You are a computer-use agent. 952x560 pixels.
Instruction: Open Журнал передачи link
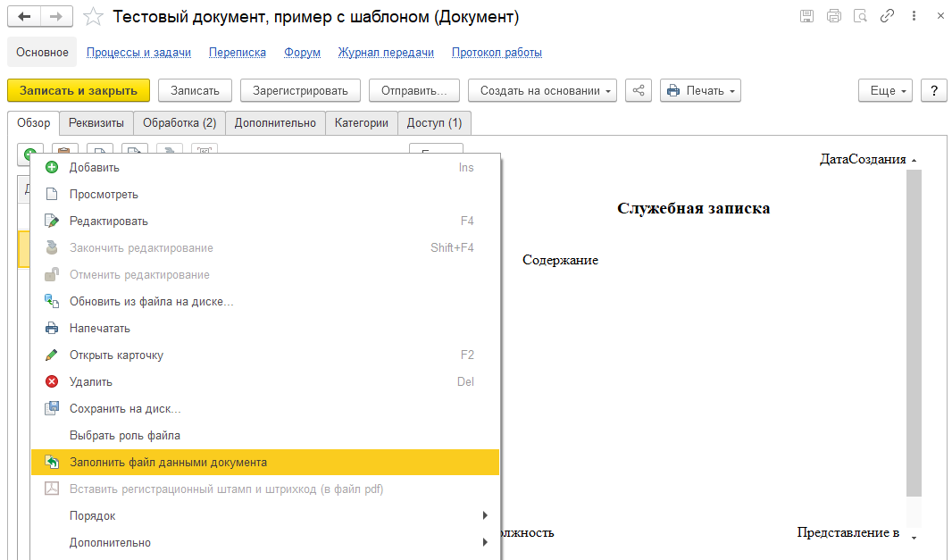click(x=386, y=52)
